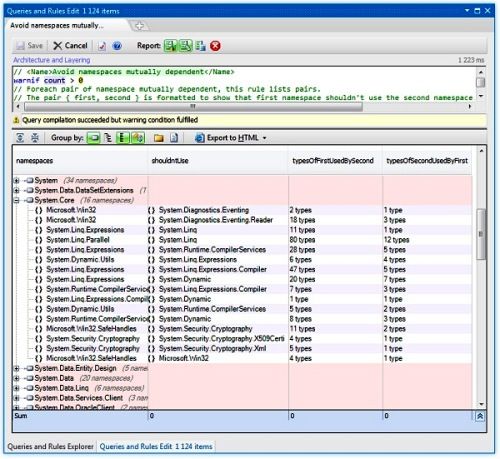Click horizontal scrollbar in query editor
The image size is (500, 459).
click(193, 107)
